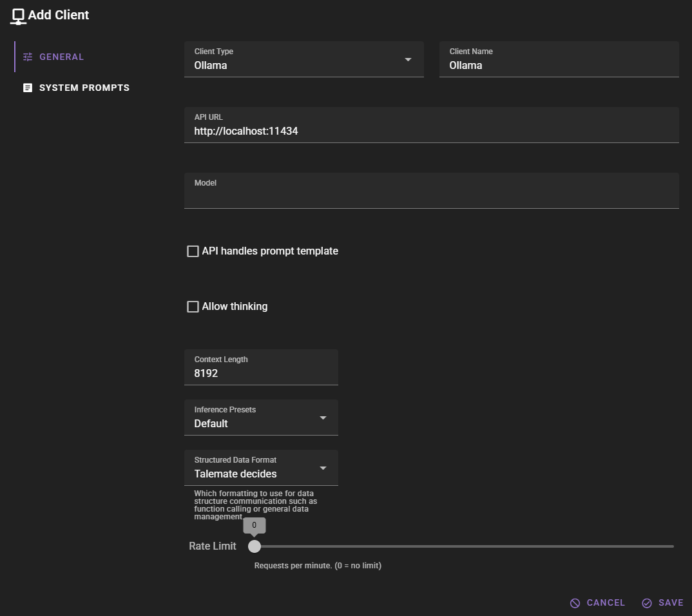Click the API URL input field
Screen dimensions: 692x616
[432, 125]
